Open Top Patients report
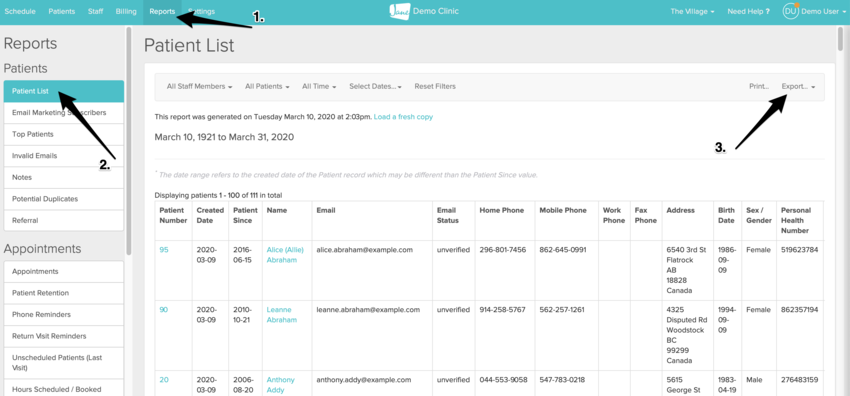This screenshot has width=850, height=396. (x=63, y=134)
